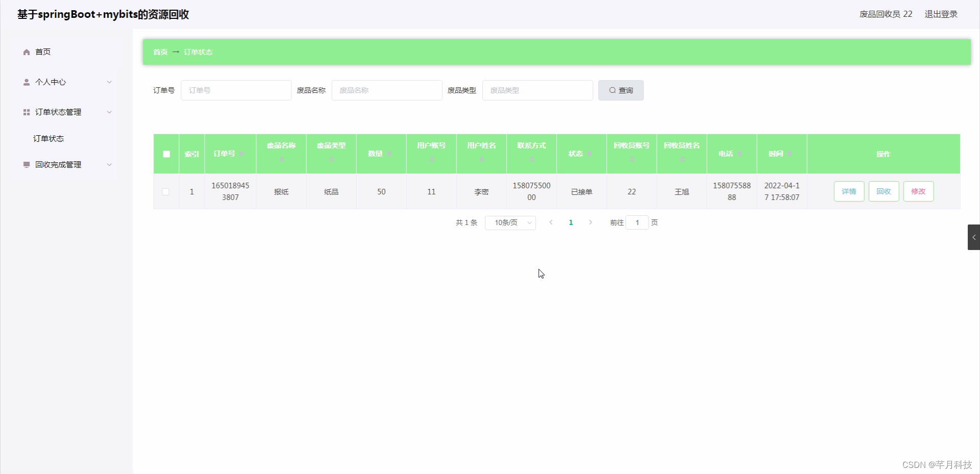
Task: Open the 10条/页 page size dropdown
Action: click(x=509, y=222)
